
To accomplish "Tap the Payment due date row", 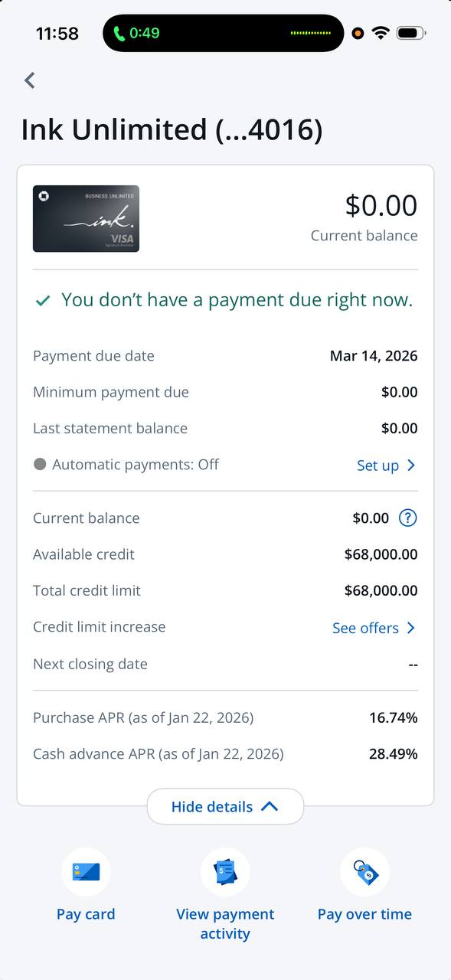I will tap(225, 355).
